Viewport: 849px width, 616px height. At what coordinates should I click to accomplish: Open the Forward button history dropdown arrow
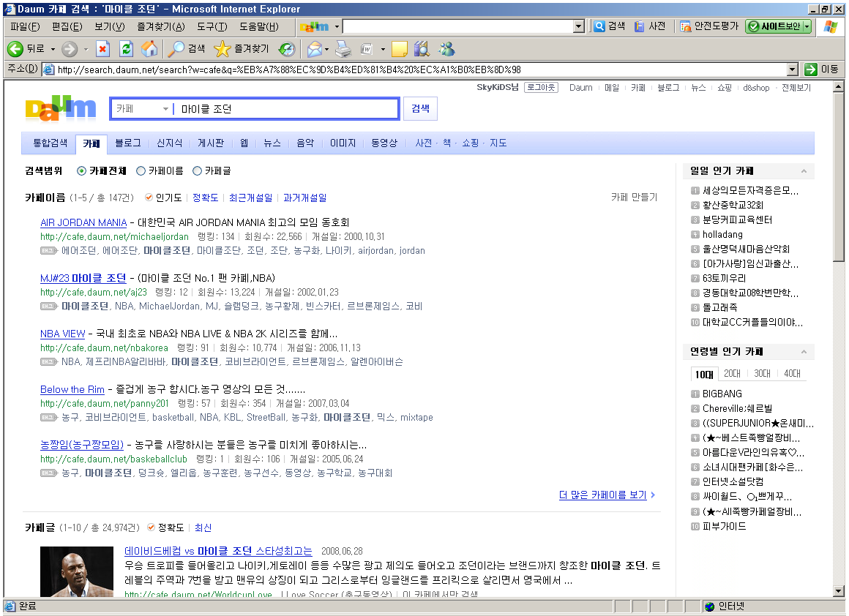(x=86, y=49)
